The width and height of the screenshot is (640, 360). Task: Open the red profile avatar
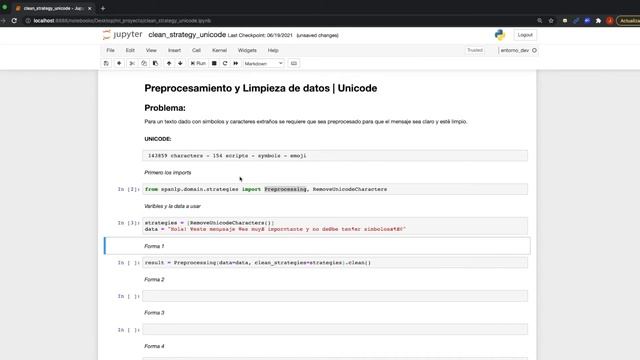[609, 20]
